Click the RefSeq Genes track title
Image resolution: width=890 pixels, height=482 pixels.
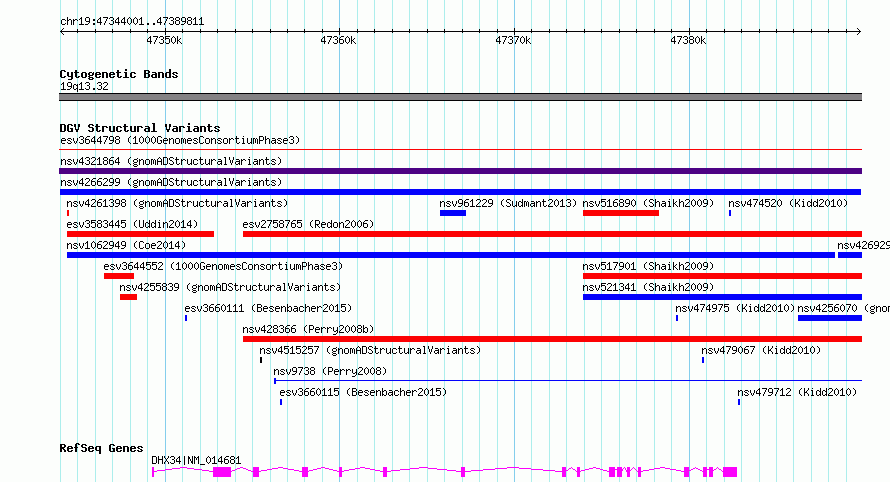pyautogui.click(x=101, y=448)
